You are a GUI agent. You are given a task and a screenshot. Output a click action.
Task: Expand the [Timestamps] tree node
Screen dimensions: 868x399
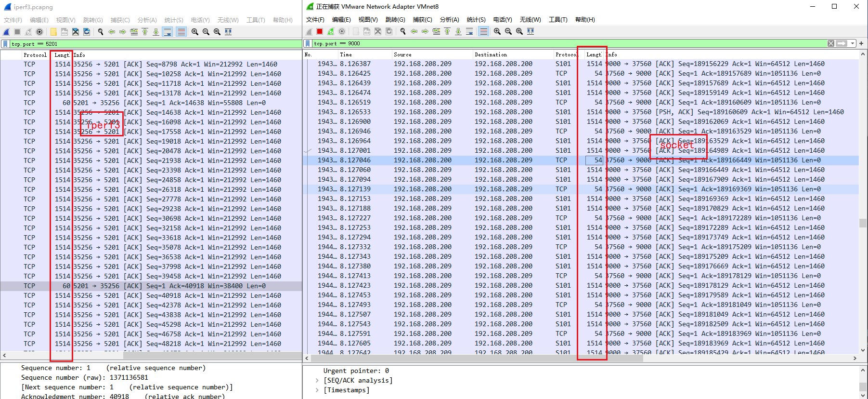click(317, 390)
